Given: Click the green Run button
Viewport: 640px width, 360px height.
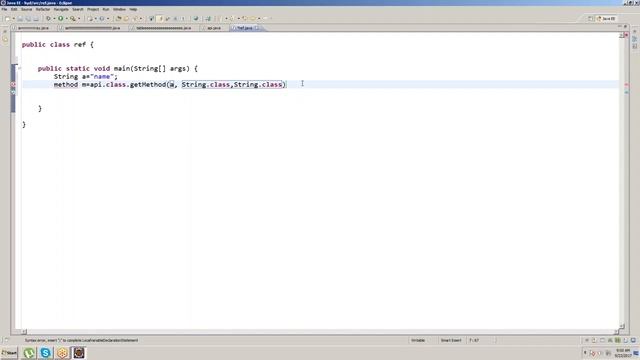Looking at the screenshot, I should point(60,18).
